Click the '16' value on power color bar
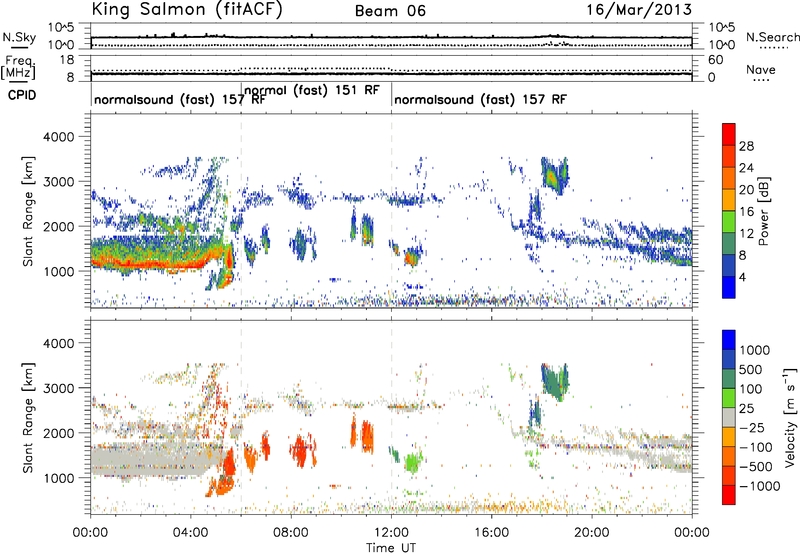 point(746,212)
